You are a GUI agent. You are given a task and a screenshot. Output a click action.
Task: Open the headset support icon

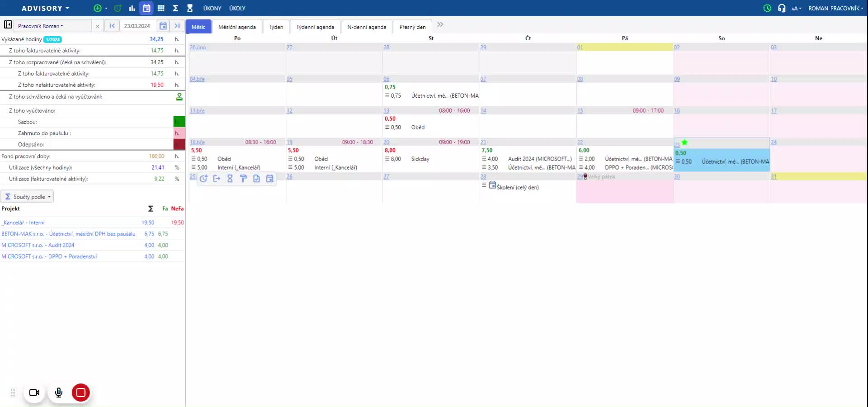(781, 8)
